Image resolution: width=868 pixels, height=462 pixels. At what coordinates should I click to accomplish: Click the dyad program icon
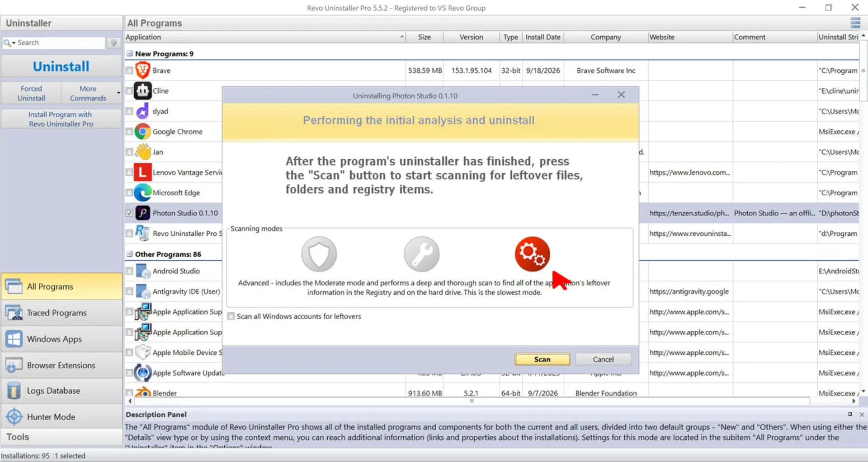click(x=142, y=111)
